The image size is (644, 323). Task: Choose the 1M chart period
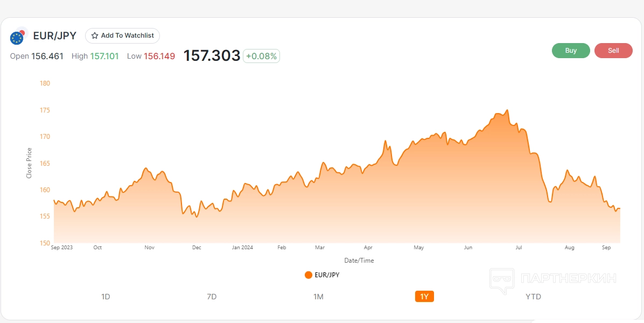[x=318, y=297]
